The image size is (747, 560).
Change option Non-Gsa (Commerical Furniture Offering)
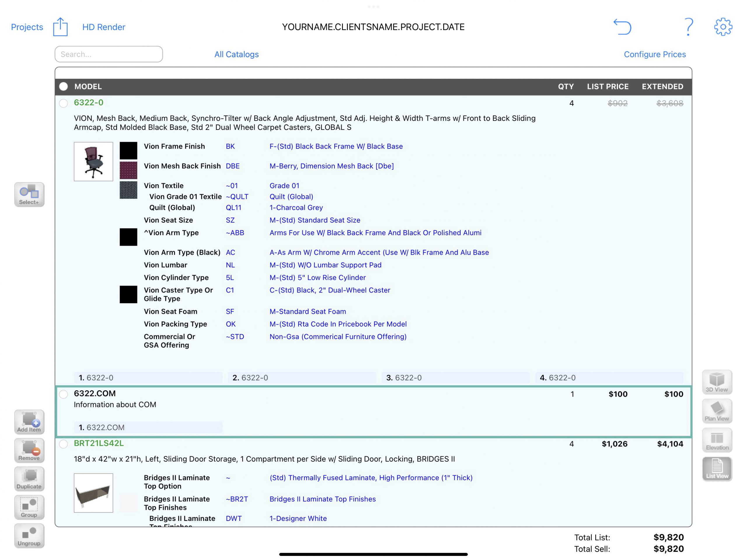[x=338, y=337]
